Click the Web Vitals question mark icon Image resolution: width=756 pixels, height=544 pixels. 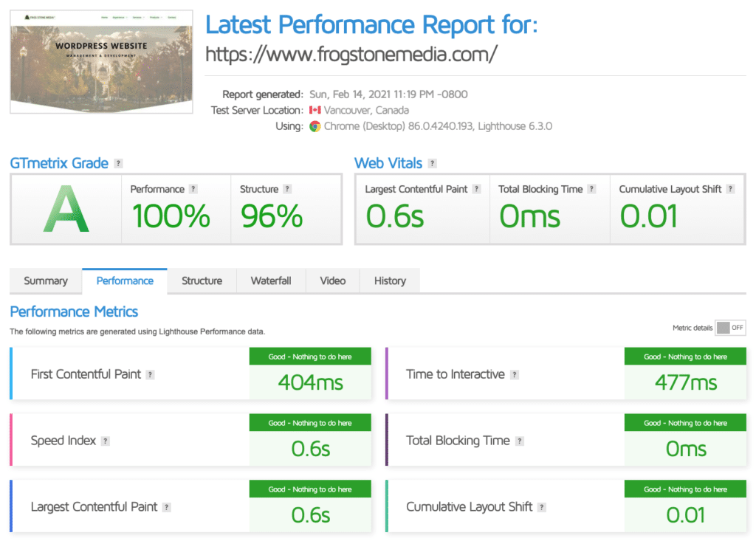click(x=432, y=163)
